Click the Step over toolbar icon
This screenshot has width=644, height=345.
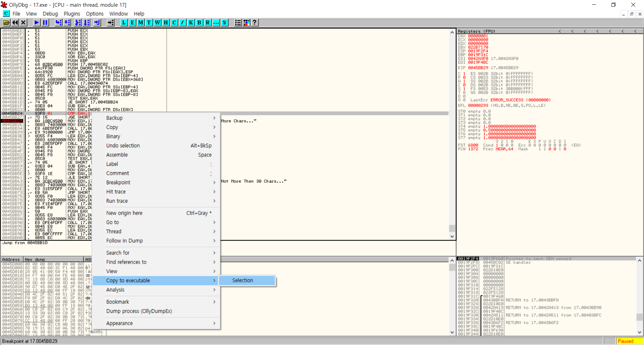coord(67,22)
